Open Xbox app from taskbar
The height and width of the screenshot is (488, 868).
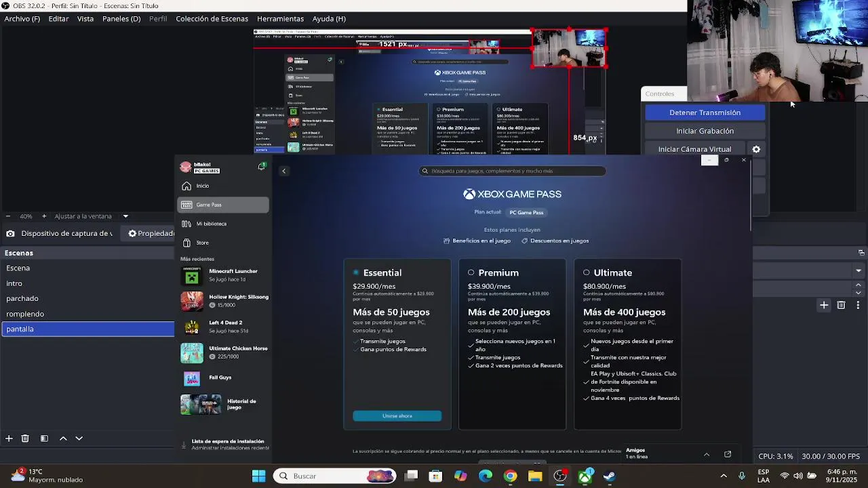pos(585,476)
